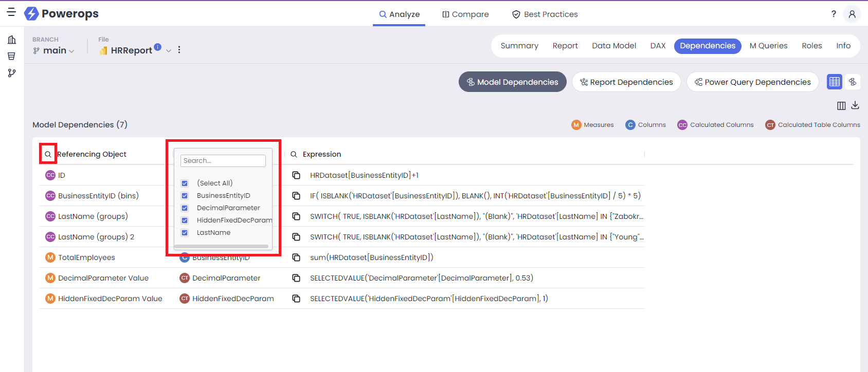Click the Referencing Object column header
The image size is (868, 372).
pos(92,154)
